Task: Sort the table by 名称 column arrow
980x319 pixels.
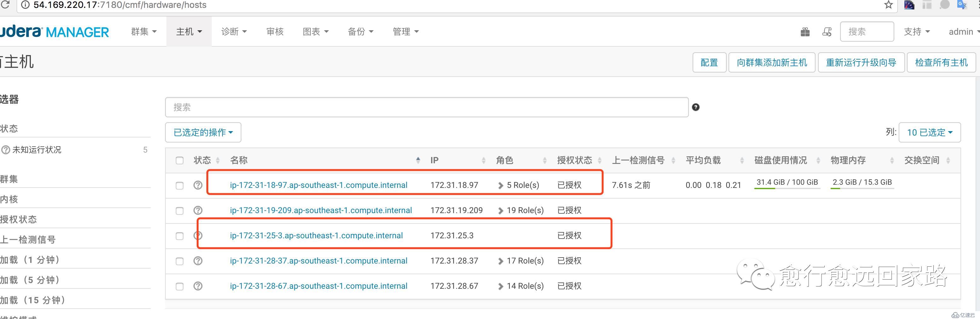Action: click(418, 160)
